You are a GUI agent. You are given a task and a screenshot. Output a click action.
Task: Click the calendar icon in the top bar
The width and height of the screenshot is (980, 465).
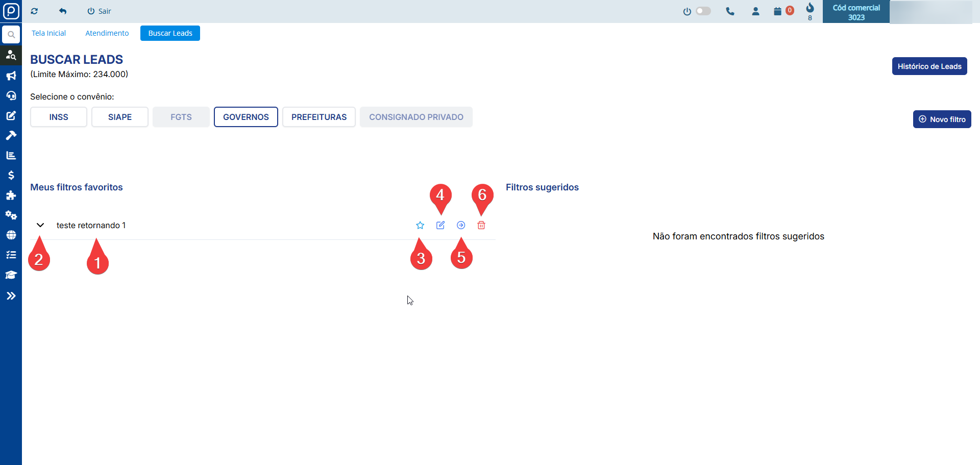(x=777, y=11)
